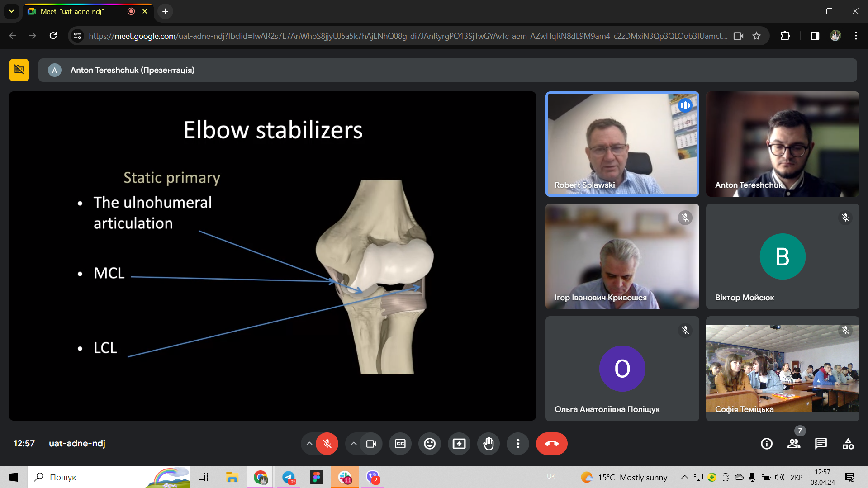Click the meet.google.com address bar URL
Screen dimensions: 868x488
click(408, 36)
